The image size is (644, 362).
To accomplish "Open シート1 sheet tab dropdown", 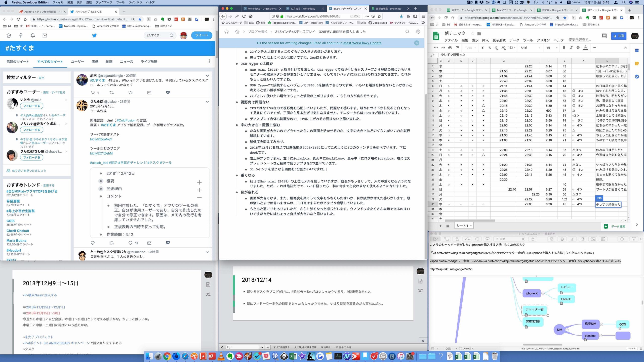I will (x=471, y=226).
